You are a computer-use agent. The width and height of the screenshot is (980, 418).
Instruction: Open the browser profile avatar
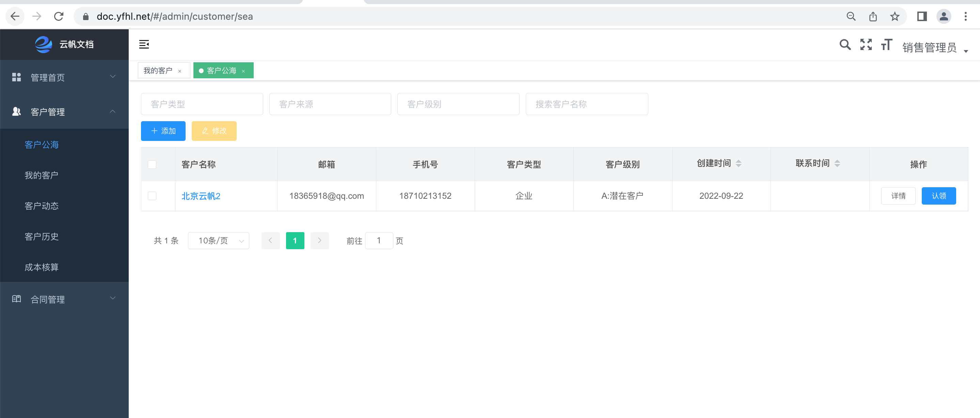click(944, 16)
